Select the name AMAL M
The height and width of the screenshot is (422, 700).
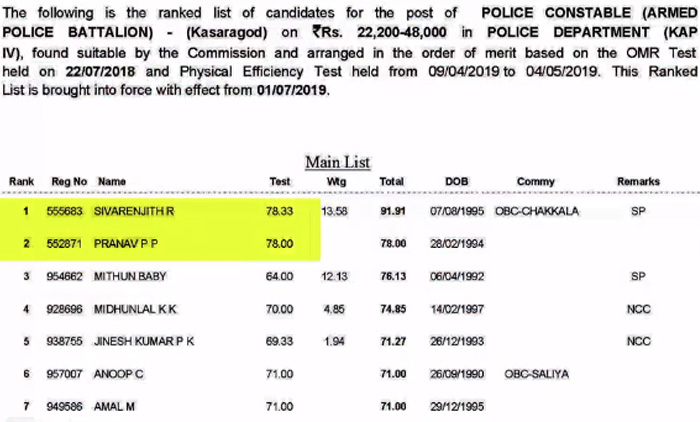115,407
